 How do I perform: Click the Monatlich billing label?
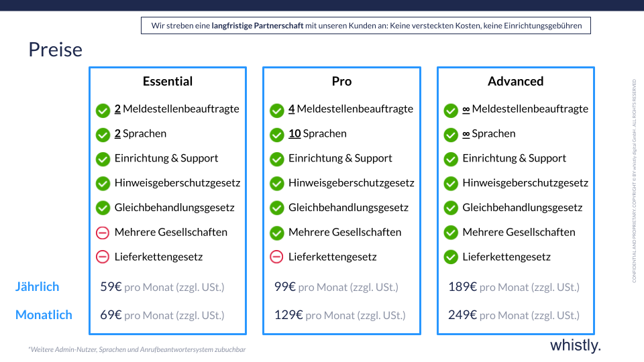coord(44,315)
